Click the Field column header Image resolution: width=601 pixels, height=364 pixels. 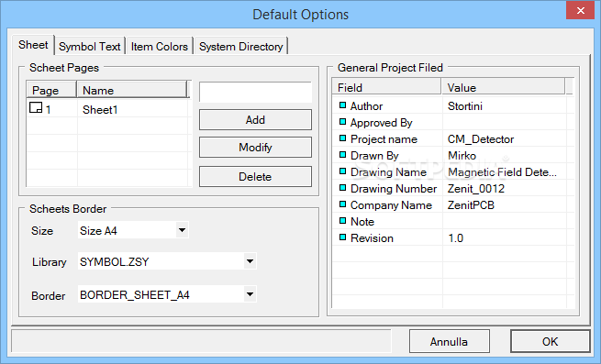point(386,87)
